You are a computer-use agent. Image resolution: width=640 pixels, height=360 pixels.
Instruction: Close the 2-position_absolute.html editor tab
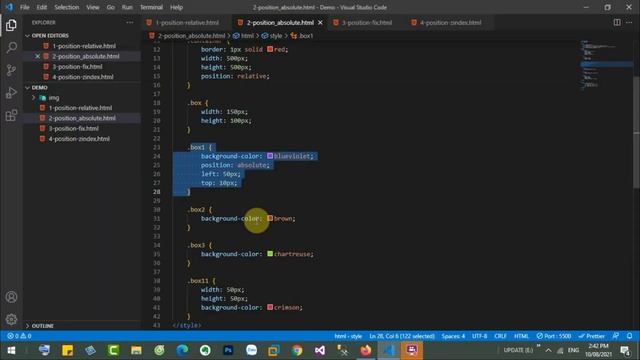[320, 22]
